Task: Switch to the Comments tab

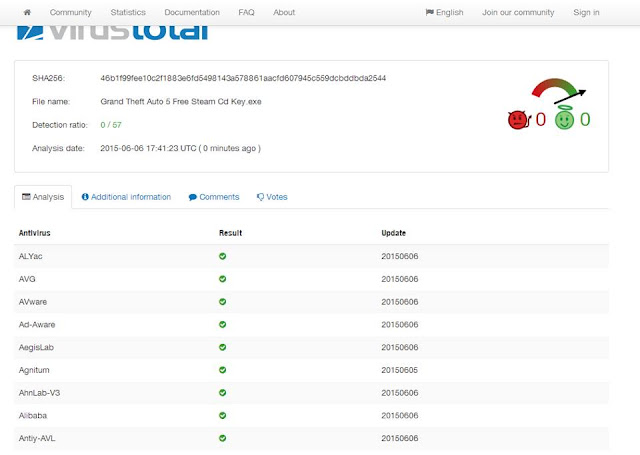Action: pos(214,197)
